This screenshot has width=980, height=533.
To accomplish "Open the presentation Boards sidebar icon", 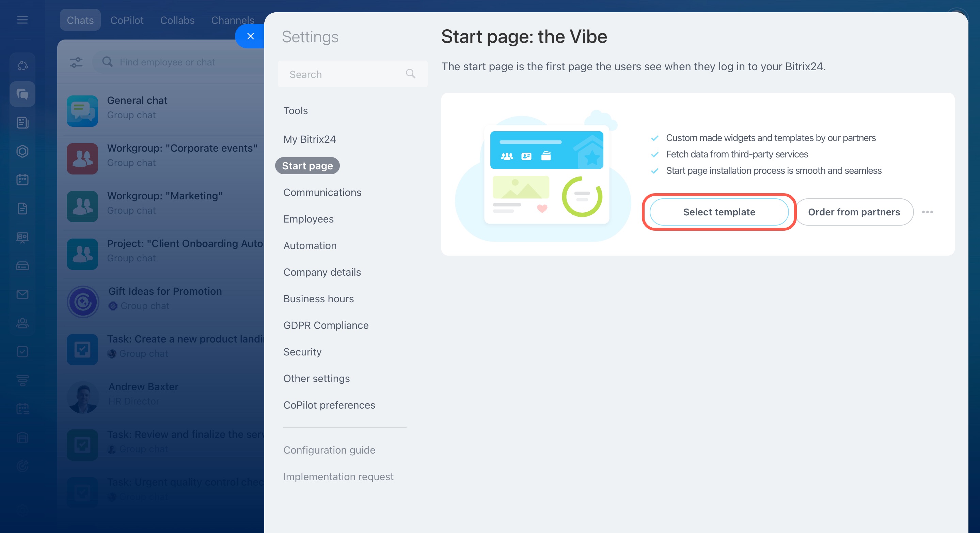I will [22, 237].
